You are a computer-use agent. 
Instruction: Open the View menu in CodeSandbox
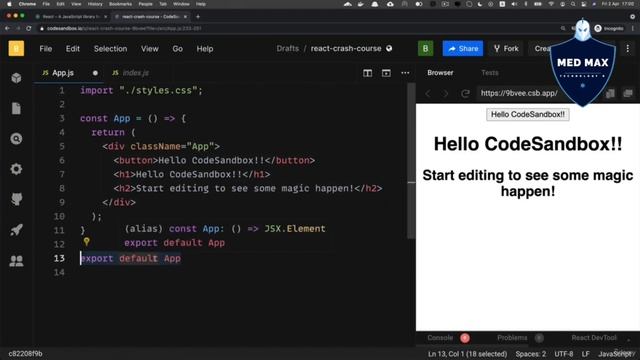click(x=150, y=49)
